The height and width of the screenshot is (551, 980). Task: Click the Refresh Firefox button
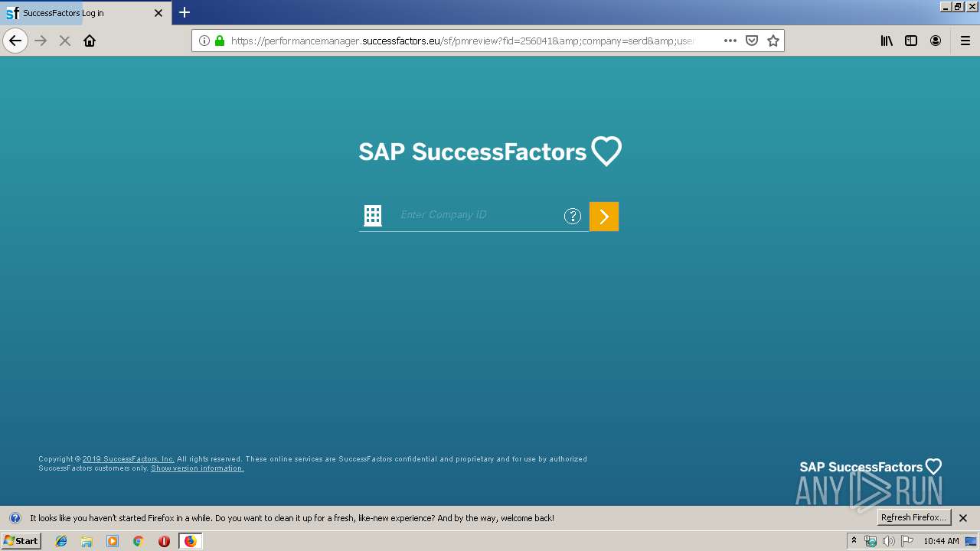[x=914, y=517]
